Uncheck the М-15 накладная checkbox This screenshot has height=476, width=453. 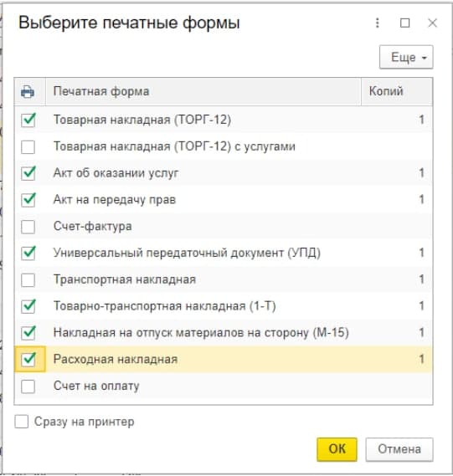coord(28,333)
